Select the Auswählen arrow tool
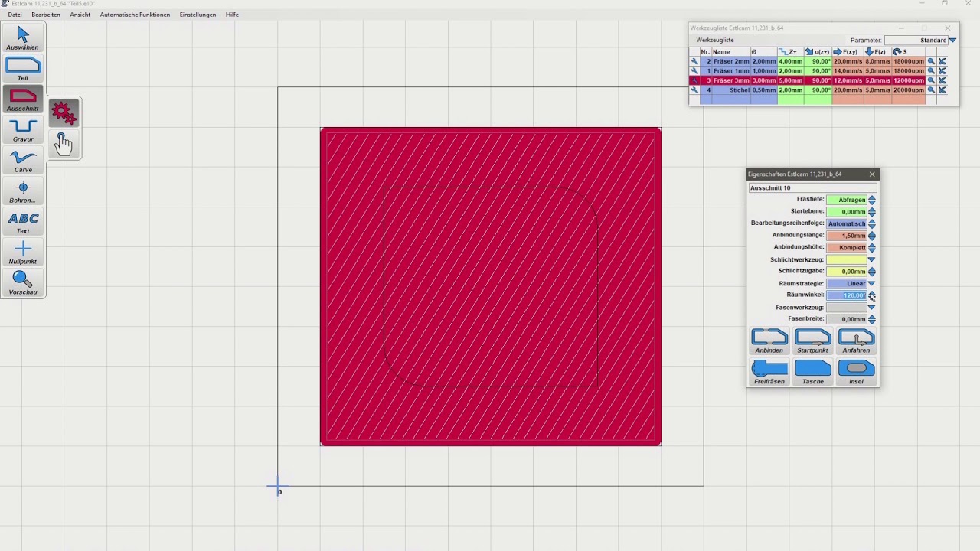 point(23,37)
